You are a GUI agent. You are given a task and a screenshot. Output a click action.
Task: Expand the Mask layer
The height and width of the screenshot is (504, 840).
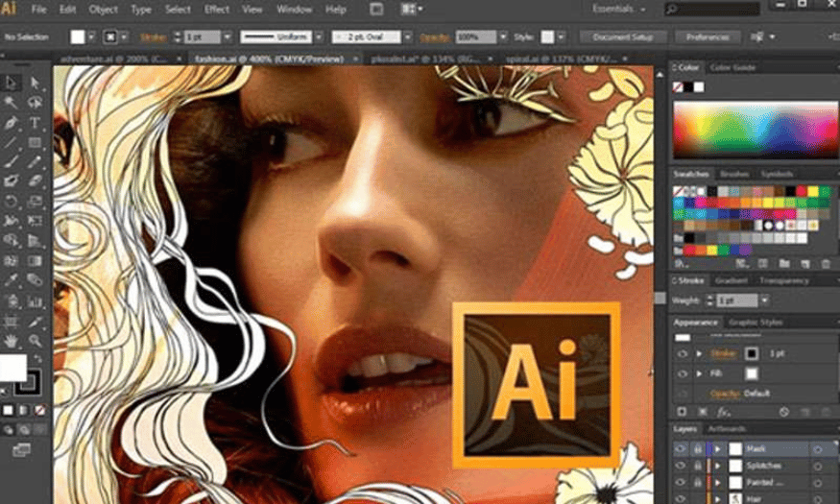tap(718, 449)
